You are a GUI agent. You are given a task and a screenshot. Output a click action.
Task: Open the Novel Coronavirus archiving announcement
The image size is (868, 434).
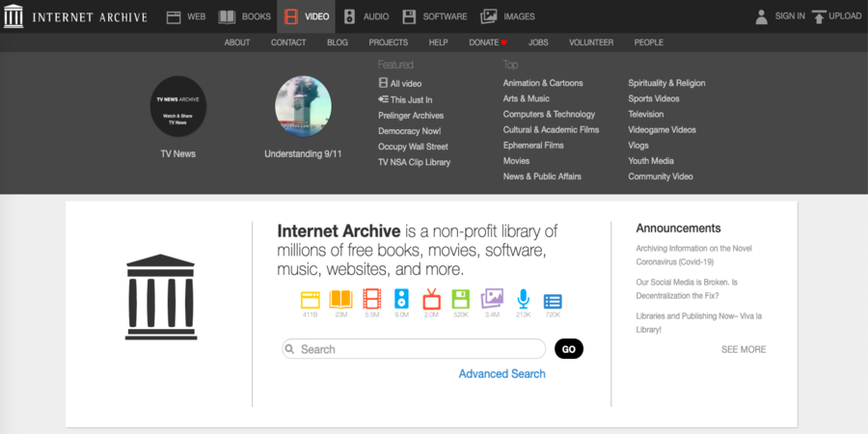(694, 256)
